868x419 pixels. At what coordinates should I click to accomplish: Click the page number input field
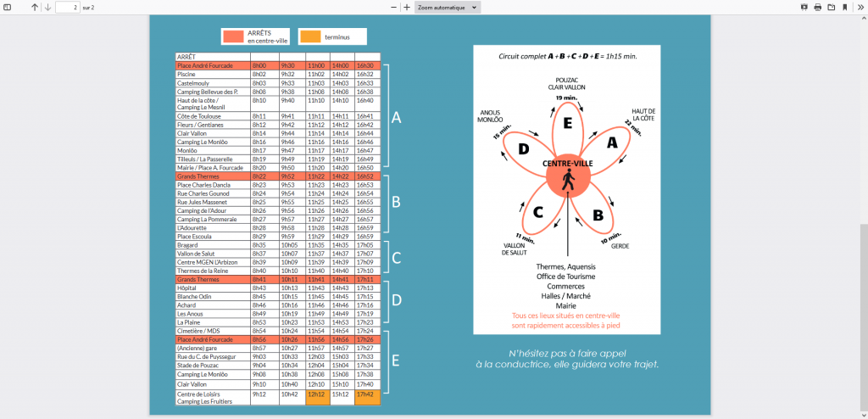coord(68,7)
